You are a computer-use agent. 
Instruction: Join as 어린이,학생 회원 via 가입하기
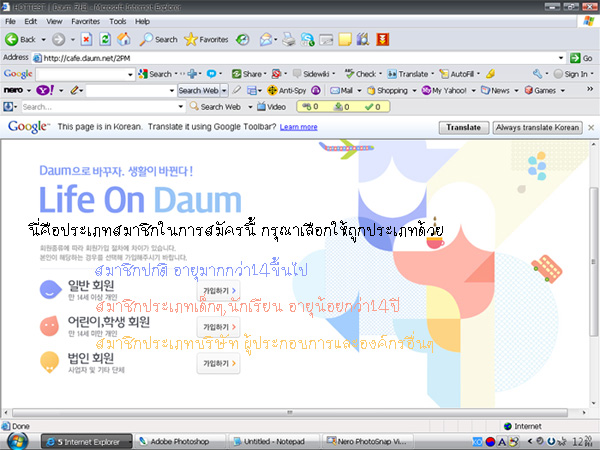(219, 327)
